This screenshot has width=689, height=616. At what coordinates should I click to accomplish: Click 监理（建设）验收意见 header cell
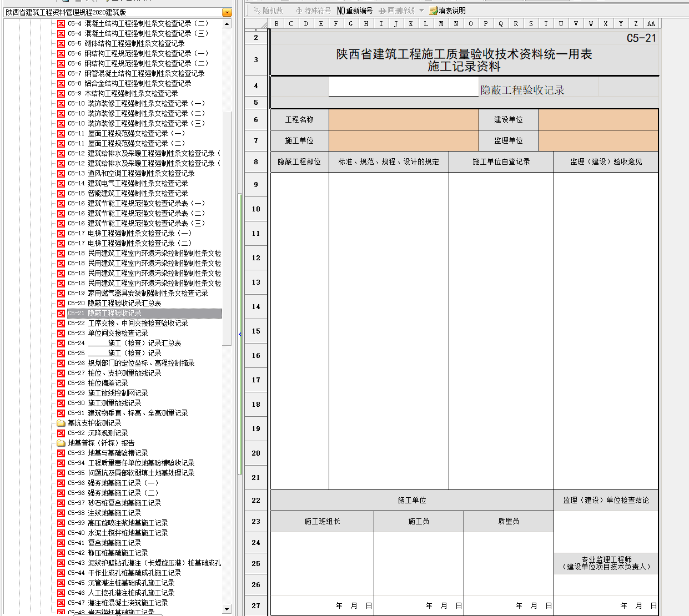(x=606, y=161)
